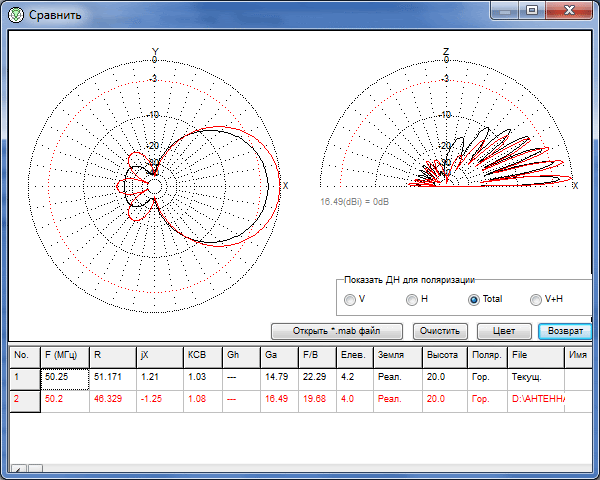Close the Сравнить window
600x480 pixels.
(x=569, y=10)
